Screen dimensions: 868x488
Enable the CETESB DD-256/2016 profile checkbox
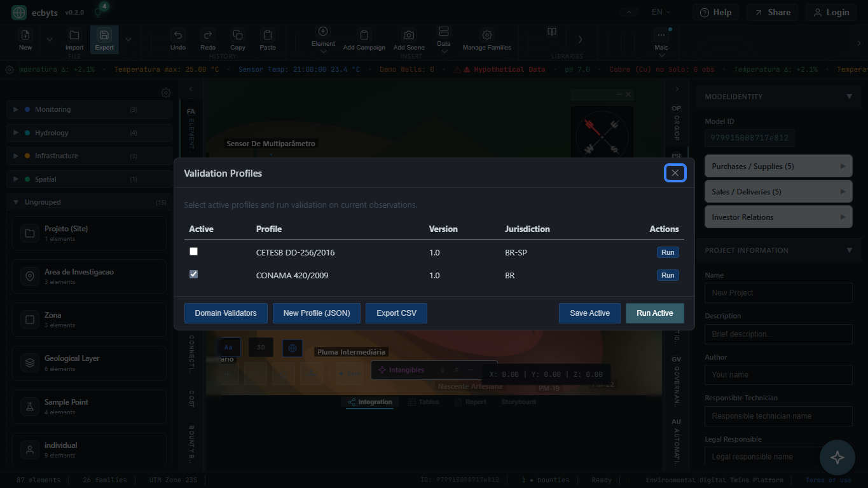click(x=194, y=252)
